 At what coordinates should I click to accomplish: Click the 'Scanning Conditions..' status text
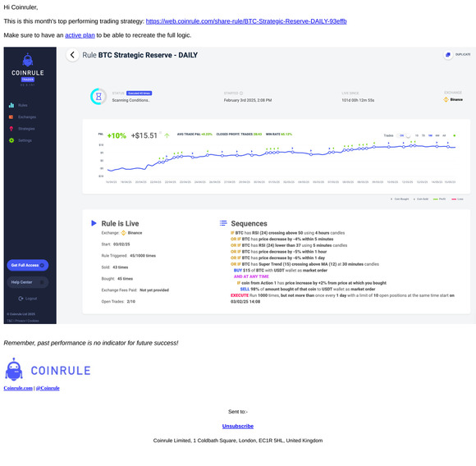coord(130,100)
